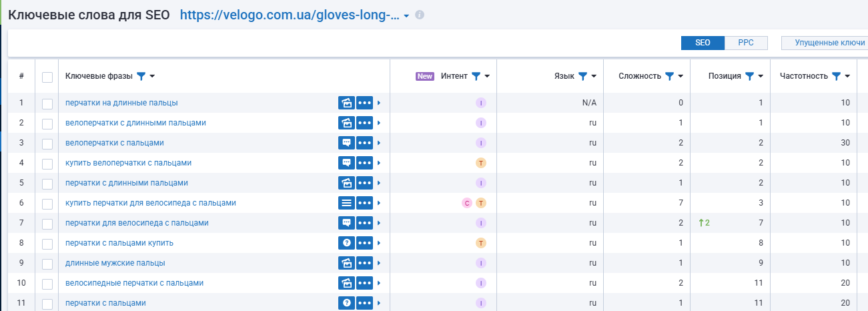
Task: Open the info icon next to the URL
Action: tap(420, 15)
